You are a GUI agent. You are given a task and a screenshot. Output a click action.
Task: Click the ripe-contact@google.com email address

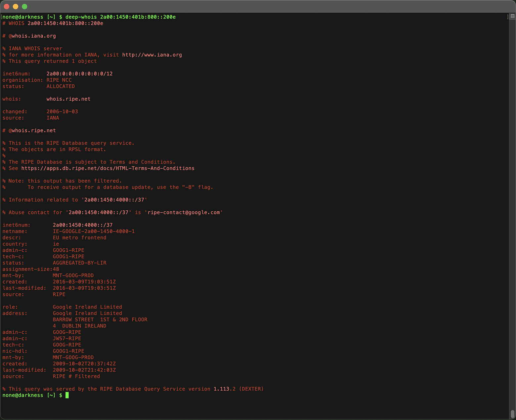click(183, 212)
